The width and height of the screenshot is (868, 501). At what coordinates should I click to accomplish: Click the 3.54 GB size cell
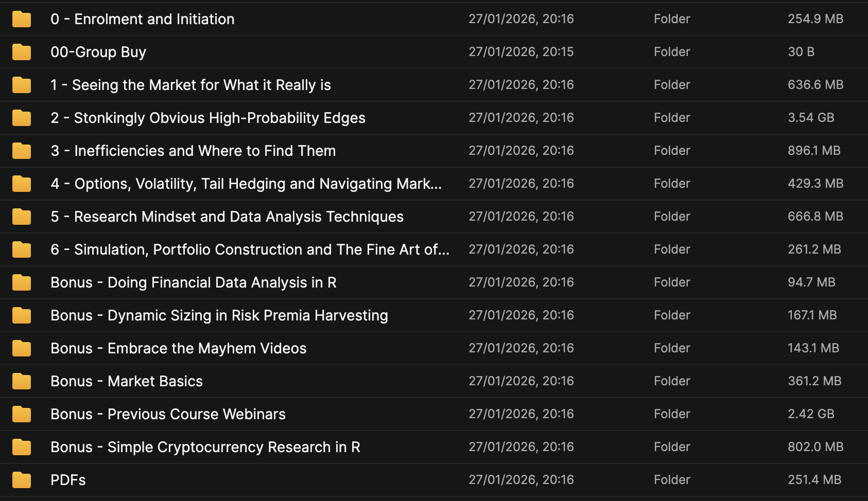811,118
